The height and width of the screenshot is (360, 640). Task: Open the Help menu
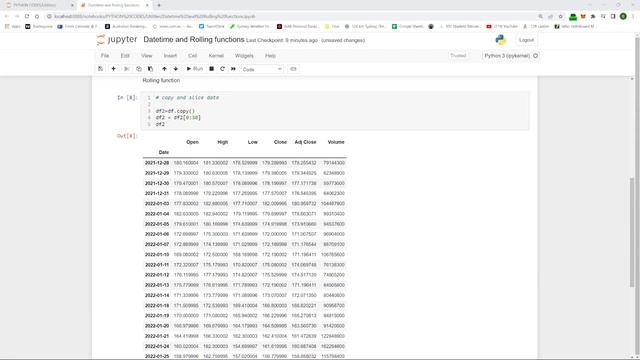270,56
